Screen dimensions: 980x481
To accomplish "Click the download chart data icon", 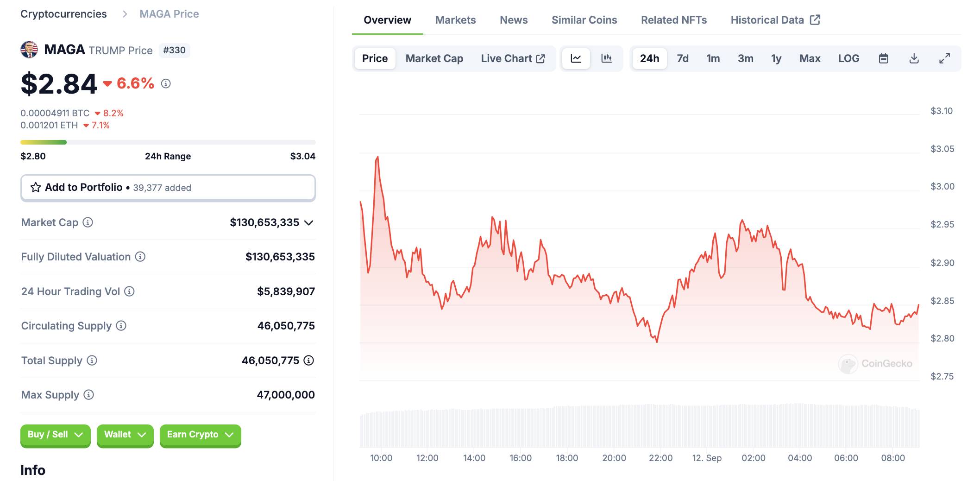I will pos(914,58).
